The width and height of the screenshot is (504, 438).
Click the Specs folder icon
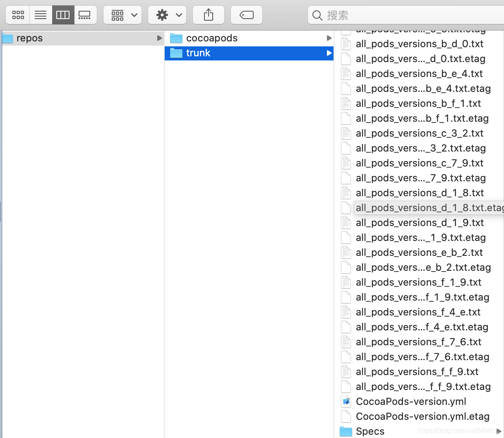click(x=346, y=431)
